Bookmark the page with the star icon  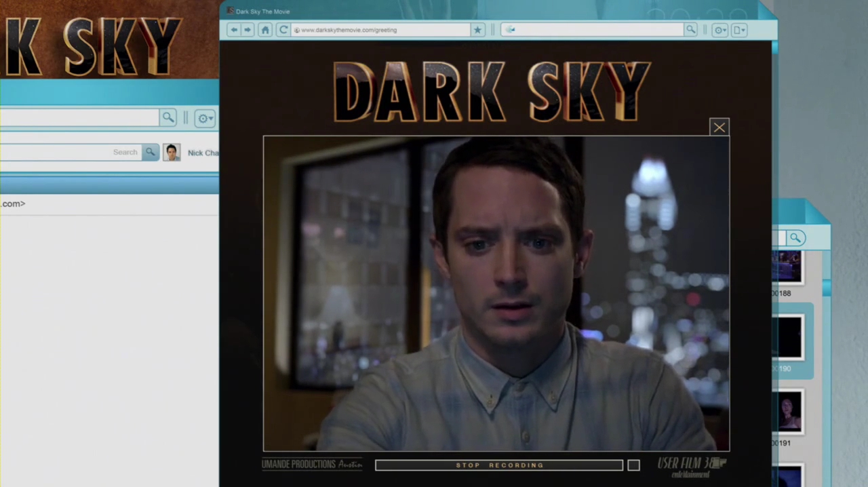tap(477, 30)
